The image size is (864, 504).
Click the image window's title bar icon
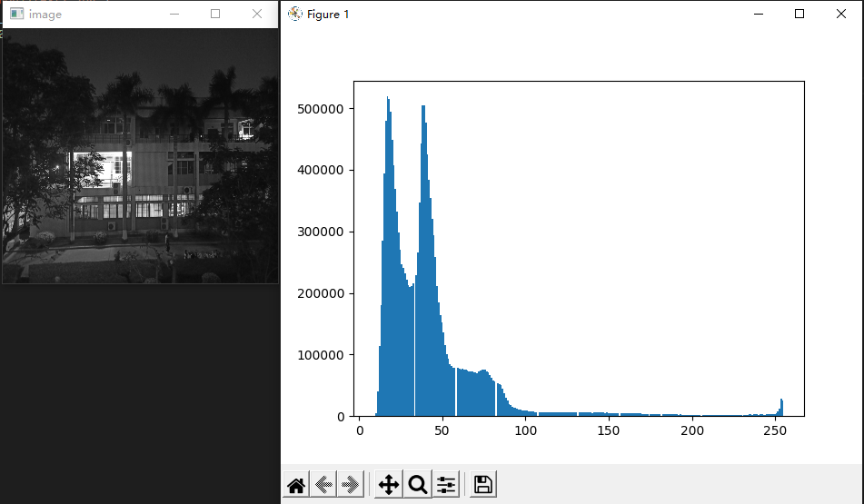16,14
